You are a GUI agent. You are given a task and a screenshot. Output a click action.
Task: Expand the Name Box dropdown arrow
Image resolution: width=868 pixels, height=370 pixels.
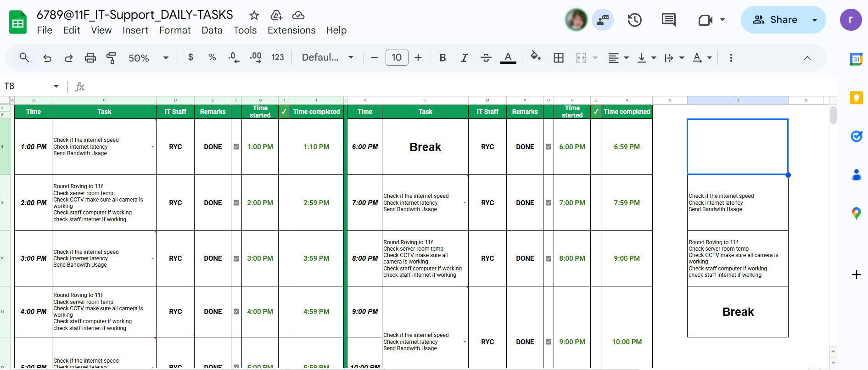click(x=56, y=86)
